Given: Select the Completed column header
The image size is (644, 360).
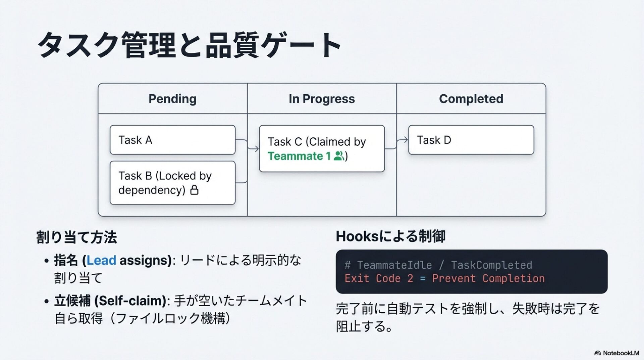Looking at the screenshot, I should coord(471,99).
